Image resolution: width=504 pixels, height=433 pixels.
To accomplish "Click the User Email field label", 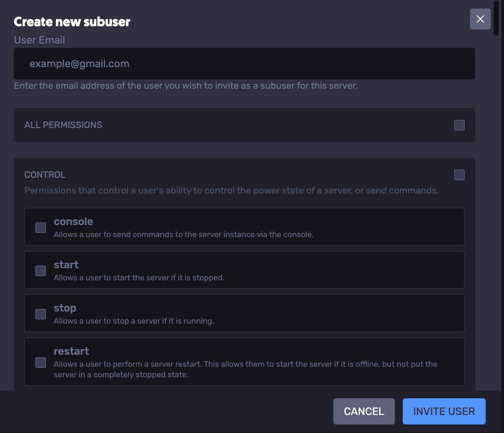I will (39, 40).
